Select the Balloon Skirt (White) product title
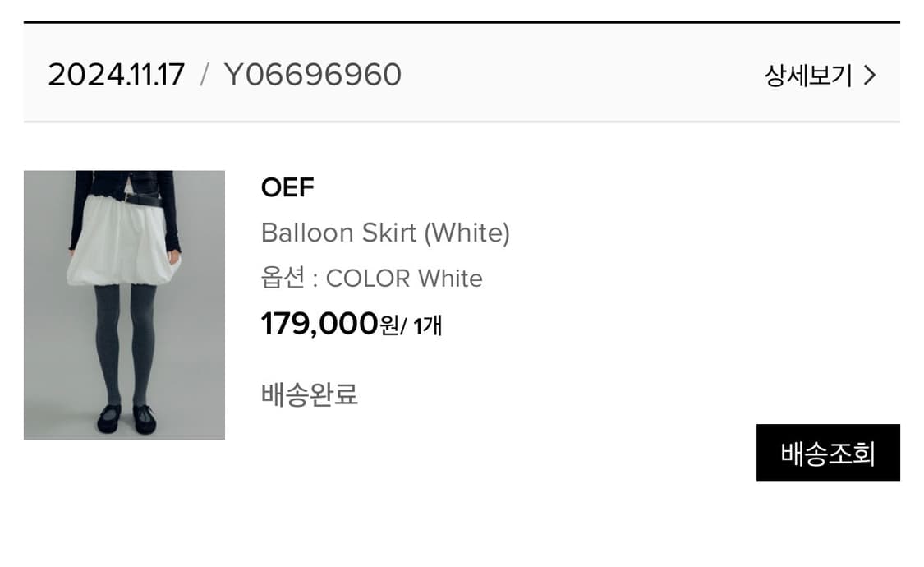 pos(385,233)
